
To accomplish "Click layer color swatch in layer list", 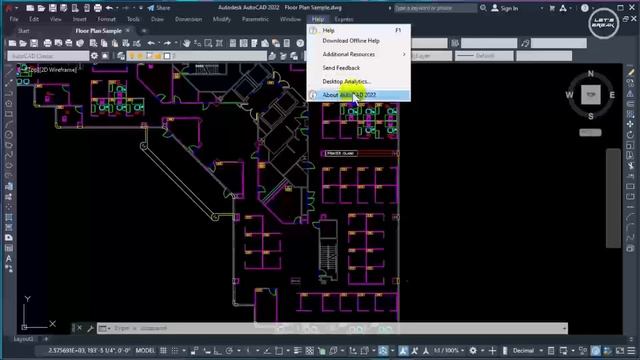I will [x=167, y=56].
